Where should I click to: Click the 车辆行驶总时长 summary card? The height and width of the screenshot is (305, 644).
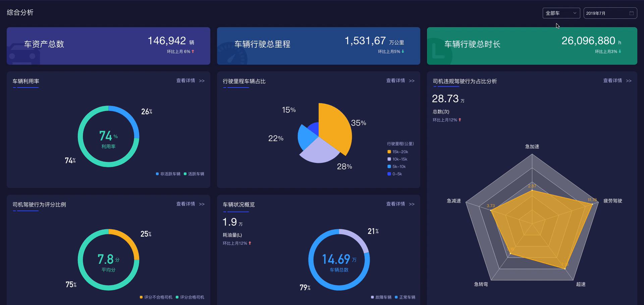(532, 46)
